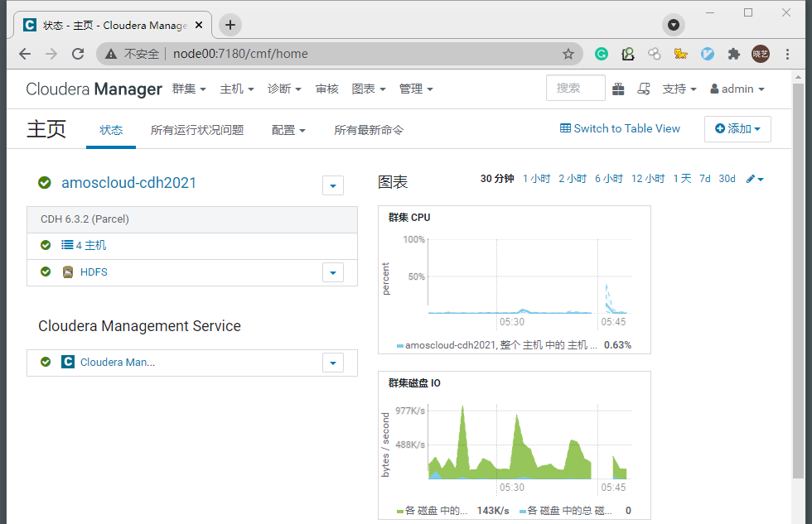Click the hosts list icon beside 4 主机
The image size is (812, 524).
coord(67,245)
